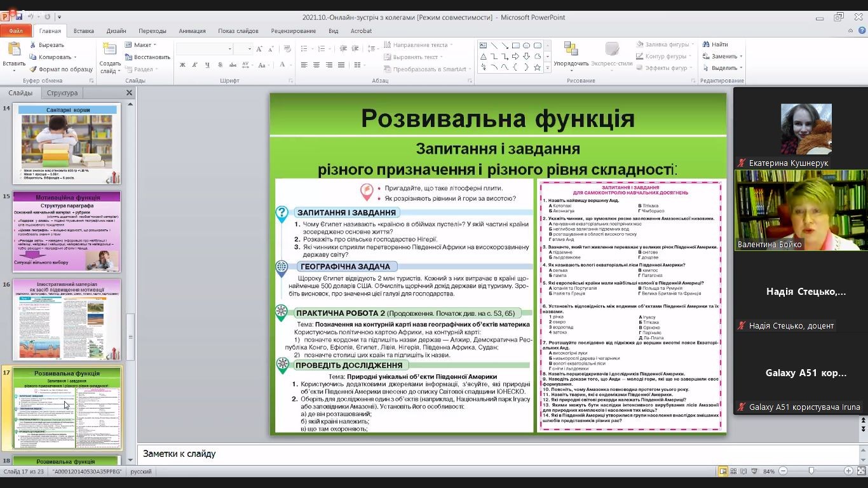Click Формат по образцу format painter
The image size is (868, 488).
point(61,69)
